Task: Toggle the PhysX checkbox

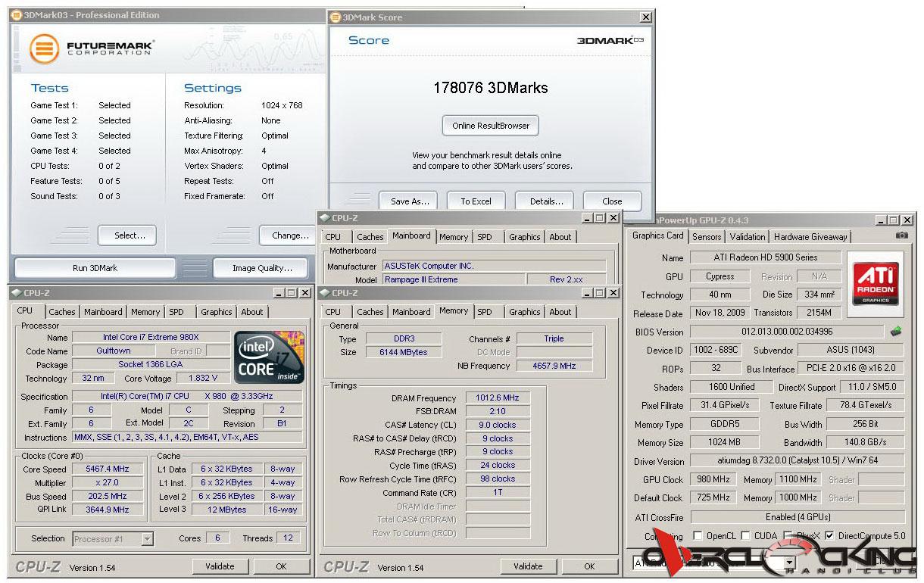Action: point(788,536)
